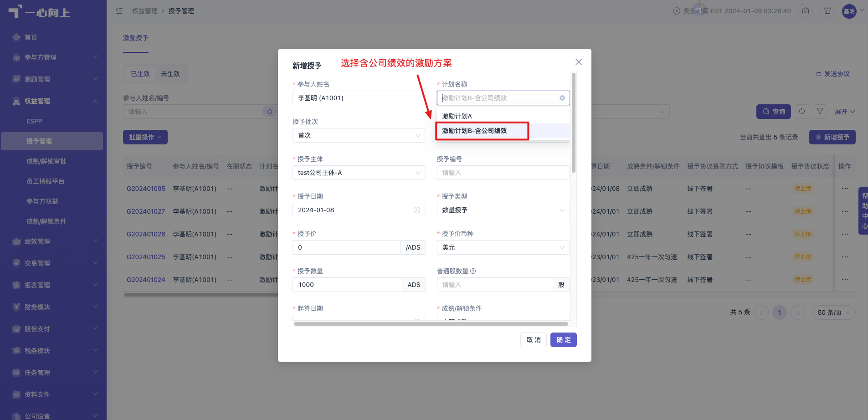Open actions menu for row G202401024

[845, 280]
